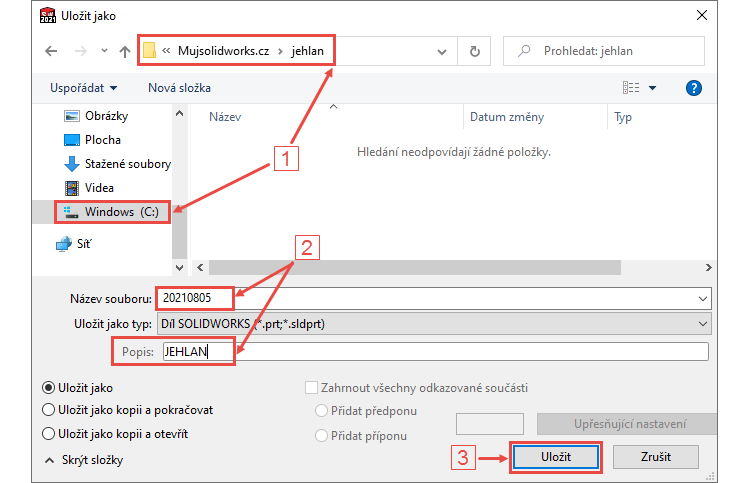This screenshot has height=483, width=750.
Task: Select Obrázky in the navigation pane
Action: [106, 116]
